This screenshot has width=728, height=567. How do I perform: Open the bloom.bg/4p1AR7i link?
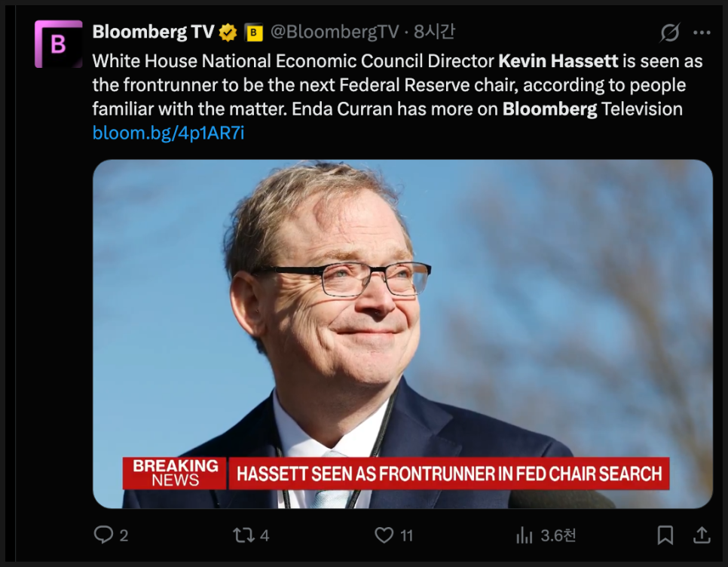[x=168, y=133]
